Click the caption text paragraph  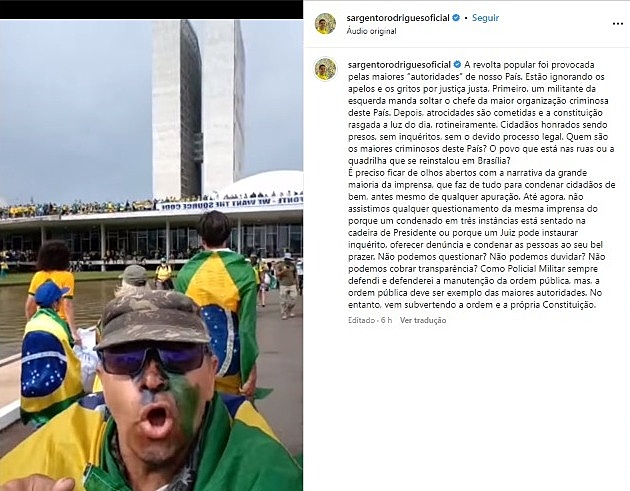(x=481, y=184)
